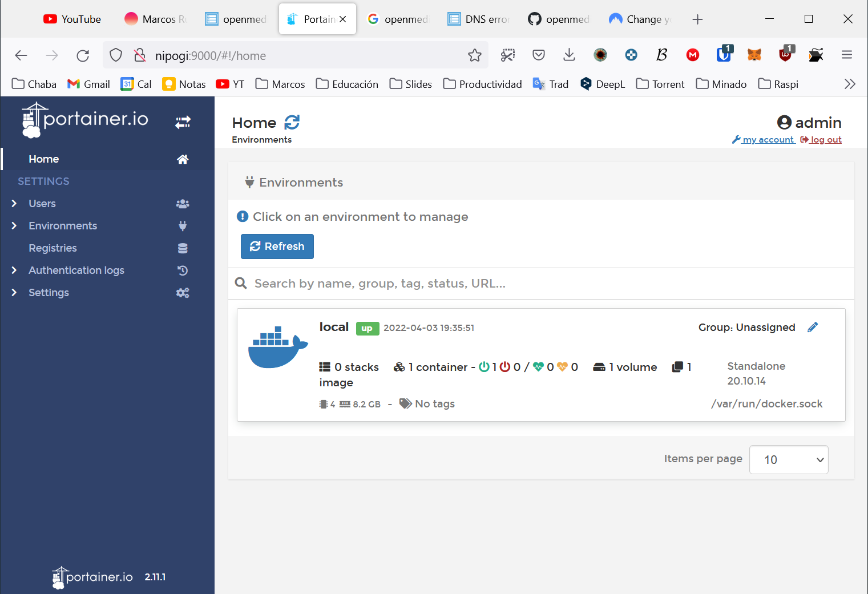Open the Items per page dropdown

(788, 460)
